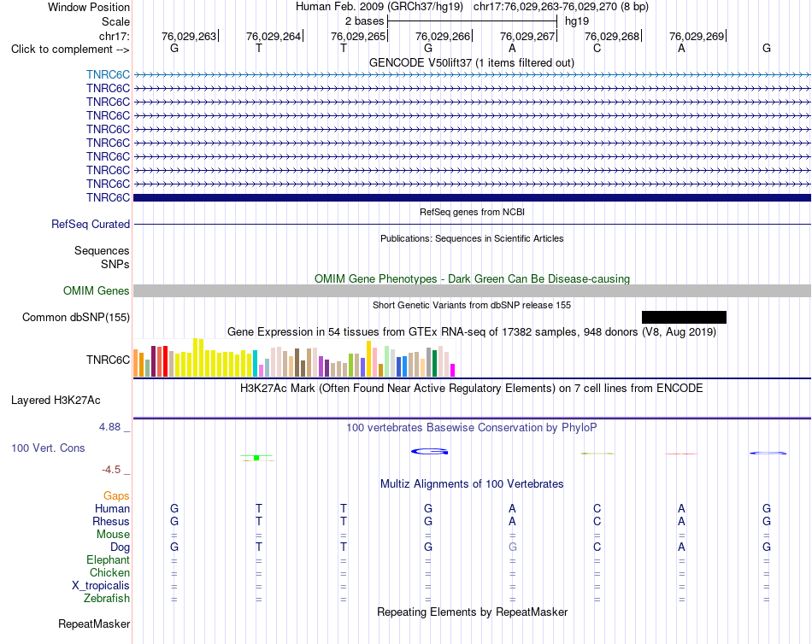Viewport: 812px width, 644px height.
Task: Click the '100 Vert. Cons' track label
Action: 48,448
